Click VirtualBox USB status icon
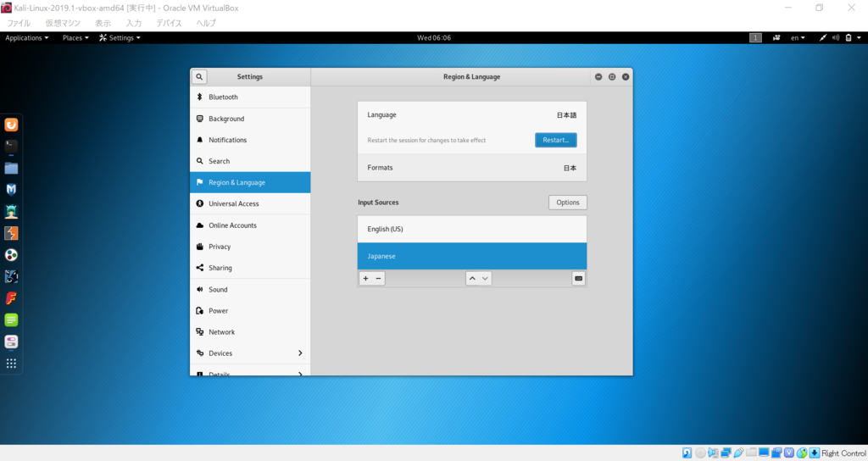This screenshot has height=461, width=868. 738,453
